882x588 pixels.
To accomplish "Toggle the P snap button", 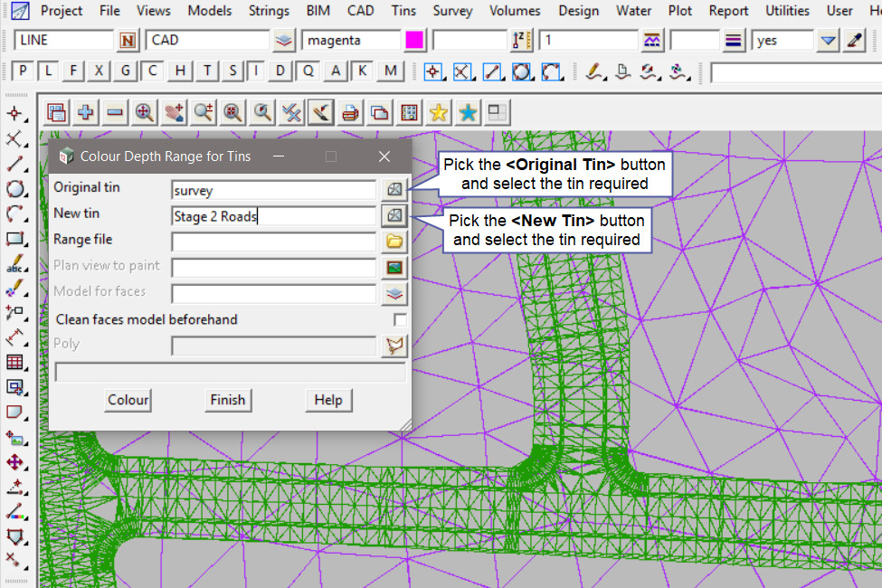I will point(24,71).
